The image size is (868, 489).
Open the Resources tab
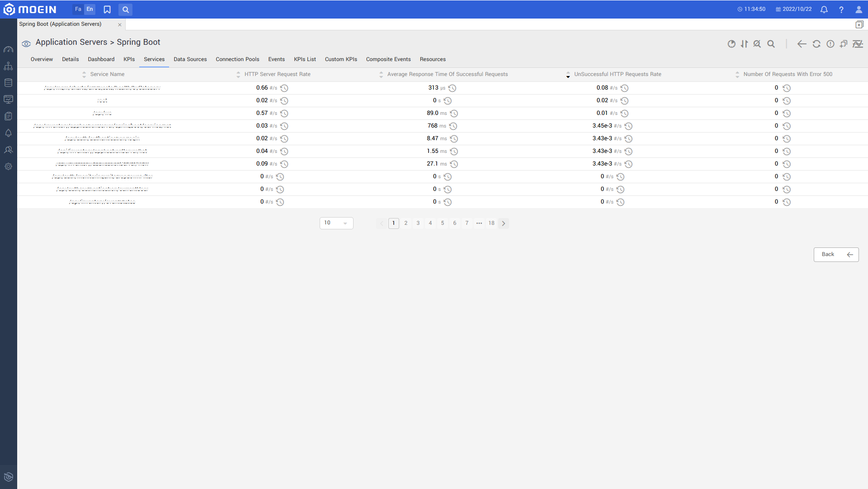(433, 59)
